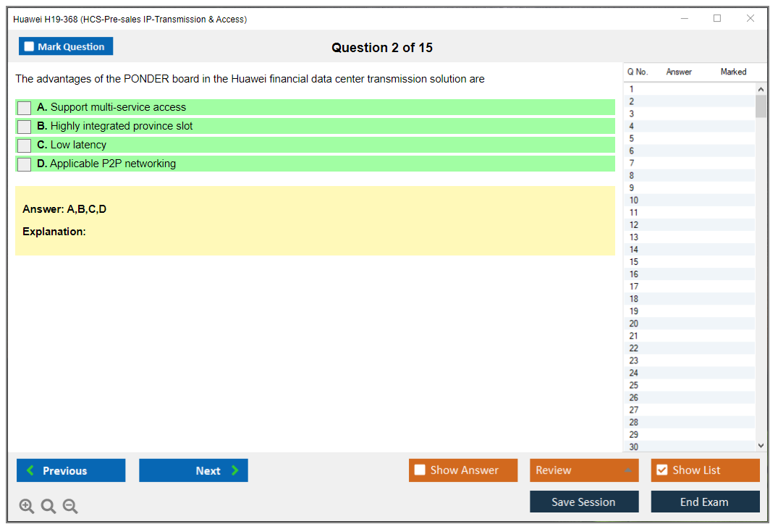The image size is (778, 532).
Task: Select option A Support multi-service access
Action: [25, 108]
